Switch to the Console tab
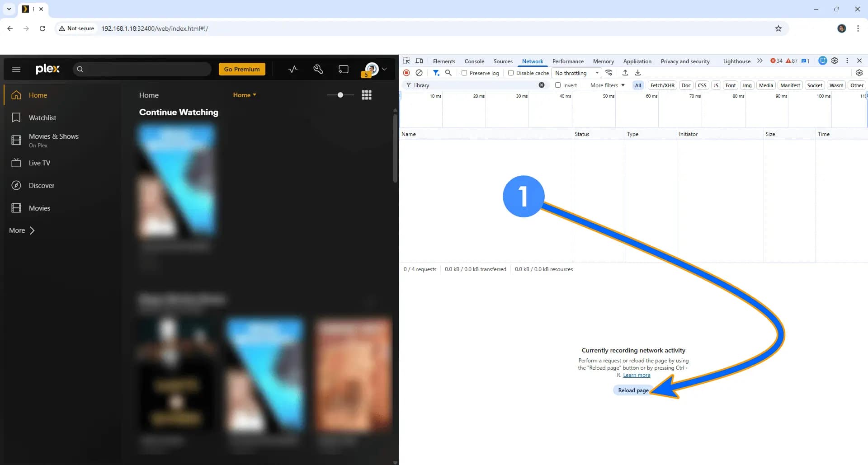This screenshot has height=465, width=868. [474, 61]
